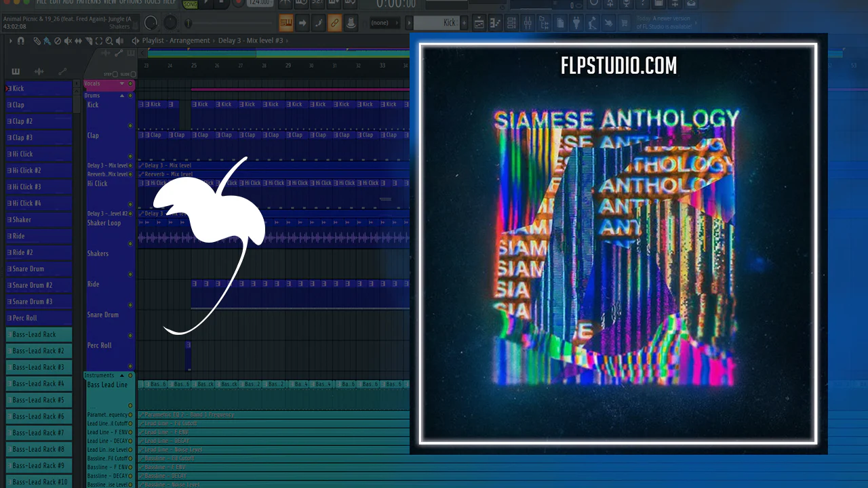This screenshot has height=488, width=868.
Task: Select the Delete tool in playlist
Action: tap(57, 41)
